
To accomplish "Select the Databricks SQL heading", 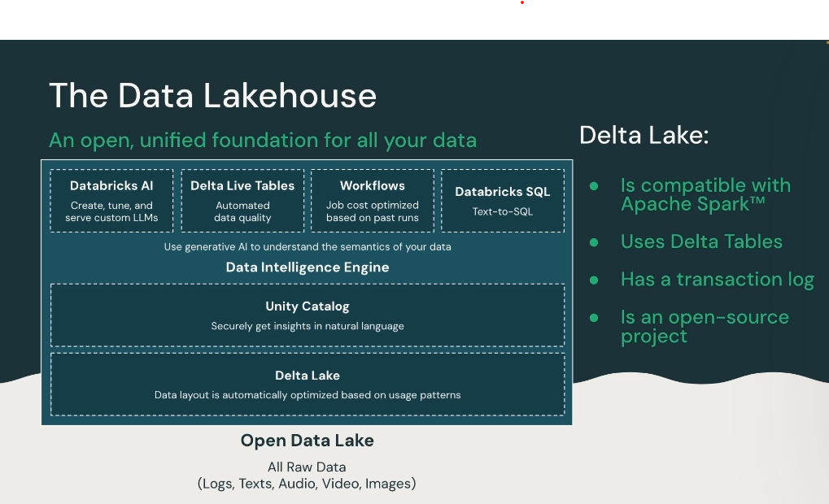I will pos(502,192).
